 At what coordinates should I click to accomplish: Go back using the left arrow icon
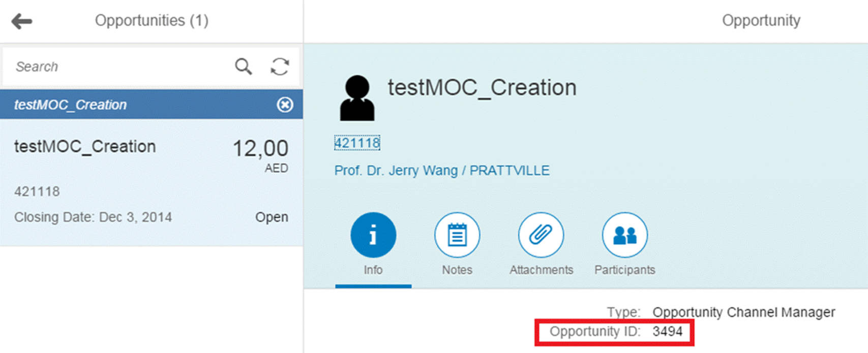[x=21, y=21]
